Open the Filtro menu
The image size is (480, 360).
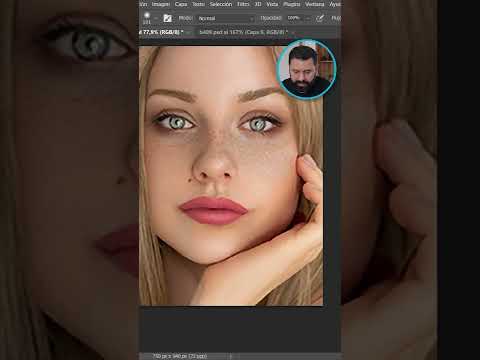click(x=243, y=4)
